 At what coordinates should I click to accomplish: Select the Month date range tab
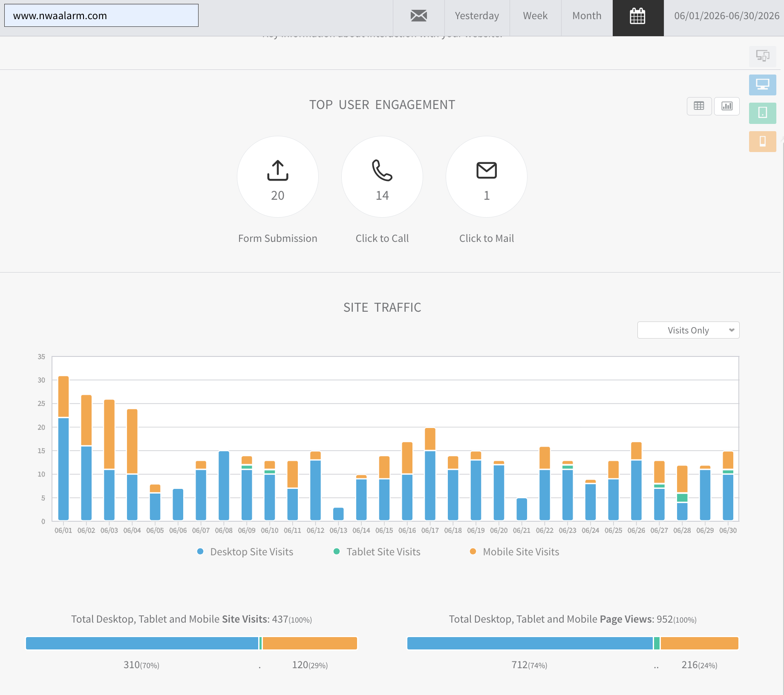coord(587,16)
